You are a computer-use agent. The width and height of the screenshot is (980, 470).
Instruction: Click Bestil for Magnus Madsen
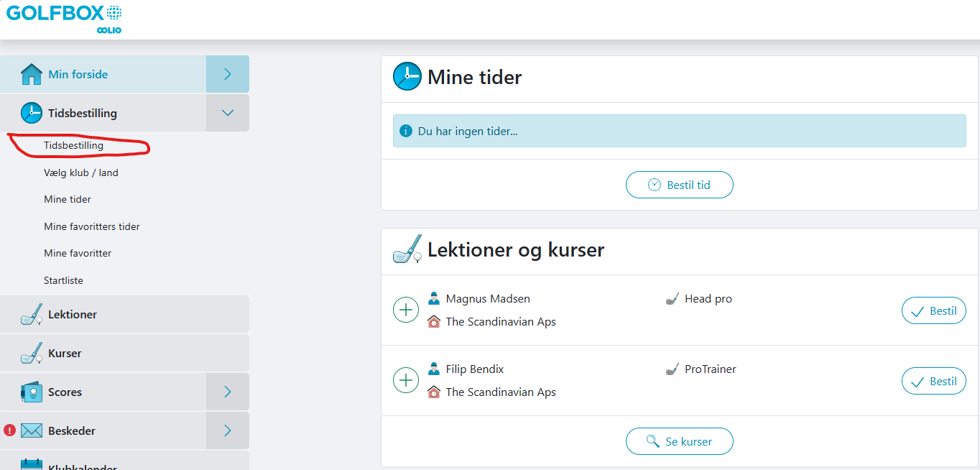tap(934, 311)
